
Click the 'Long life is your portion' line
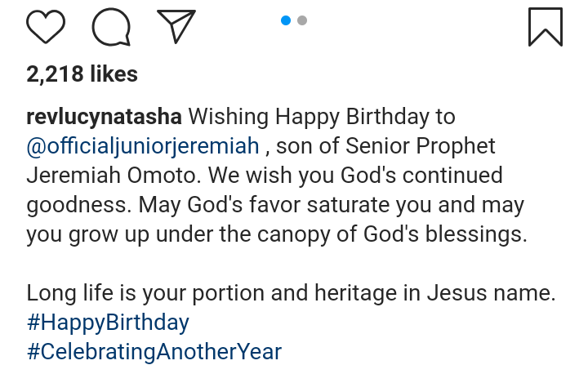click(145, 293)
